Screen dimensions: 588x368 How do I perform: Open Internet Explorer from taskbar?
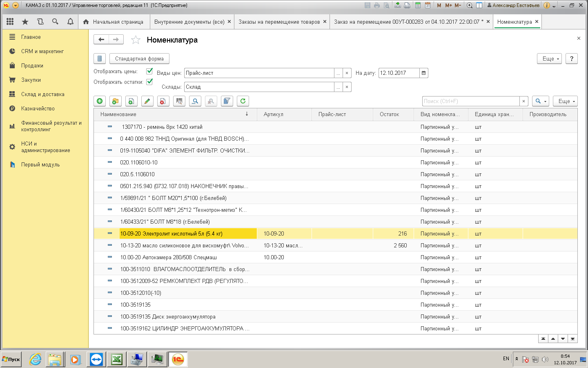(36, 359)
